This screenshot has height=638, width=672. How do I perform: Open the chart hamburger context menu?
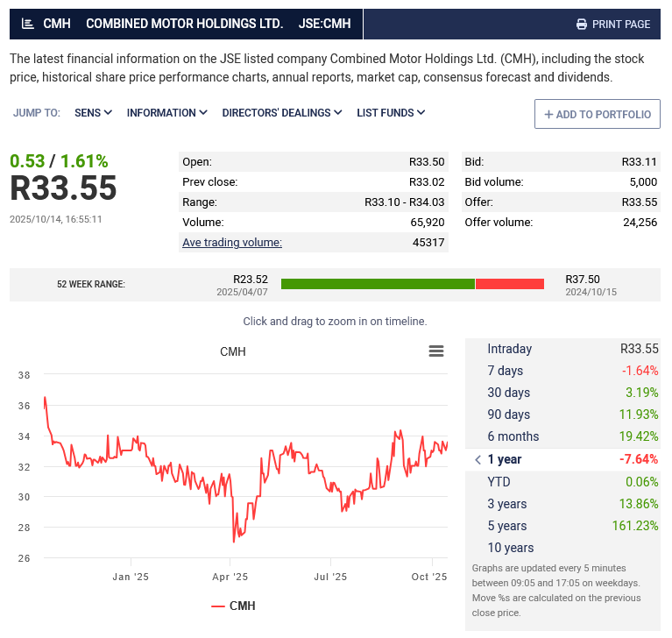(x=436, y=351)
